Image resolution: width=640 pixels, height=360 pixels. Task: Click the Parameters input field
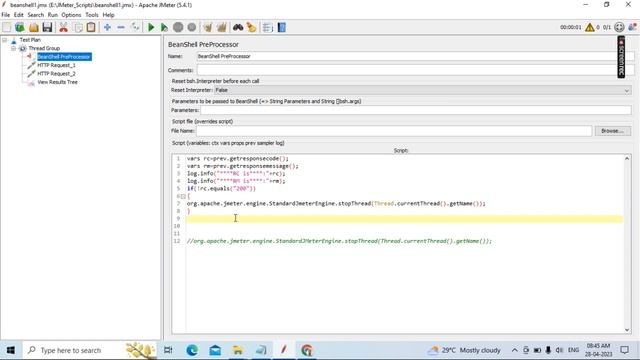click(x=416, y=110)
